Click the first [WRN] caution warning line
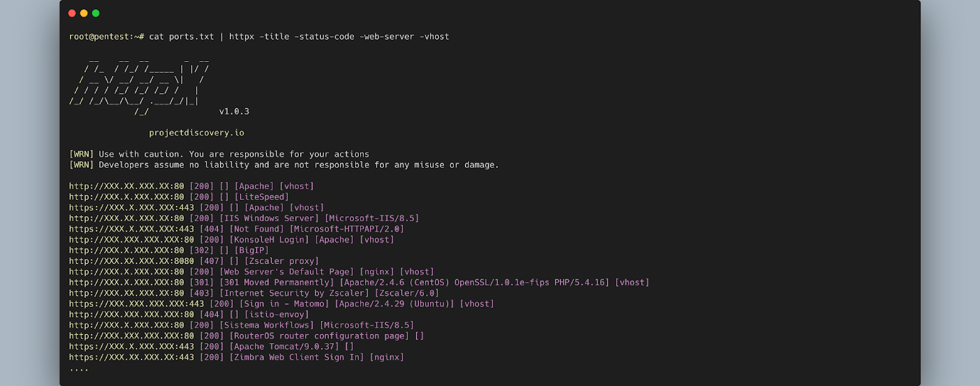Screen dimensions: 980x386 [x=219, y=154]
